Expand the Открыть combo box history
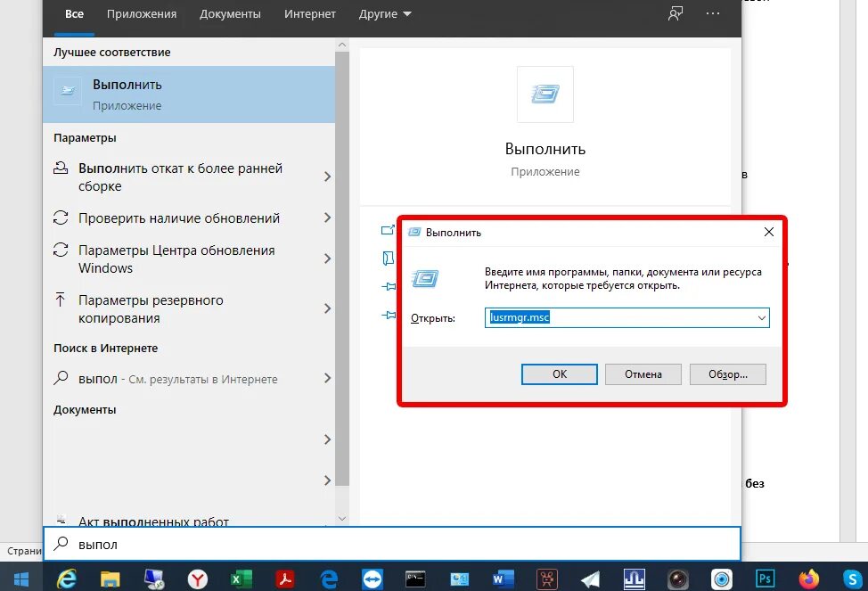This screenshot has height=591, width=868. pyautogui.click(x=762, y=317)
